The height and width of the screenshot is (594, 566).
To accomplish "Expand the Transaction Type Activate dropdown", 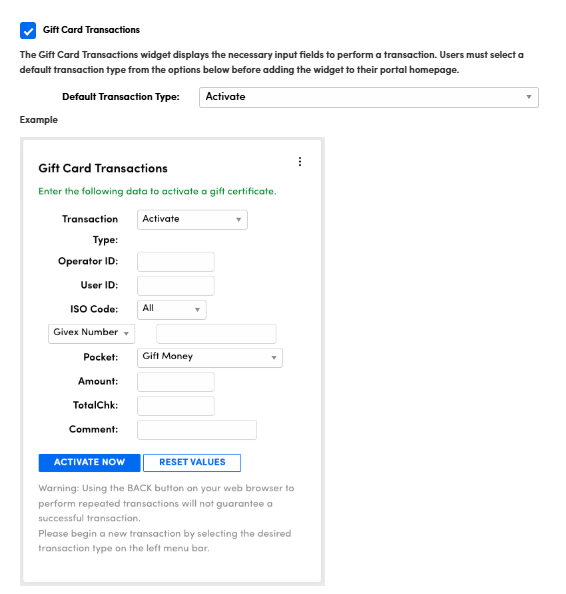I will click(x=192, y=220).
